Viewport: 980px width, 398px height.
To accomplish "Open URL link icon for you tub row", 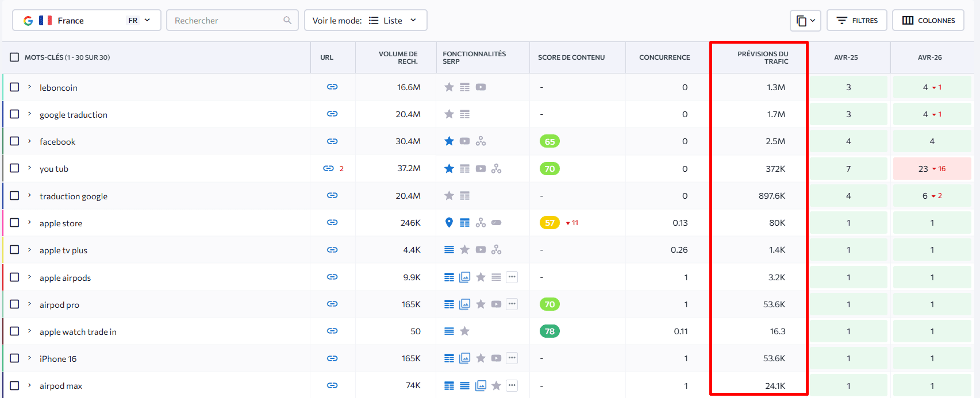I will tap(329, 168).
